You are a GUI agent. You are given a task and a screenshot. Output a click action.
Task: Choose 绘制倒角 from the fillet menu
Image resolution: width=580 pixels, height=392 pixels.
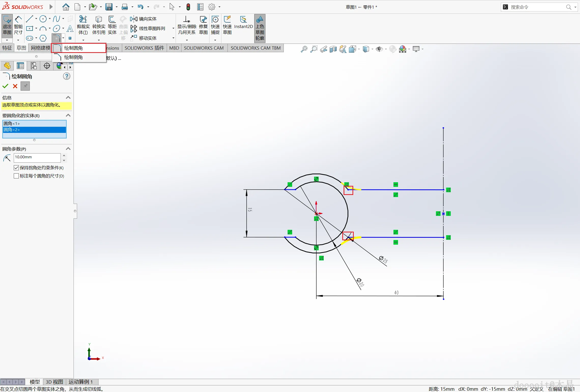(x=73, y=57)
